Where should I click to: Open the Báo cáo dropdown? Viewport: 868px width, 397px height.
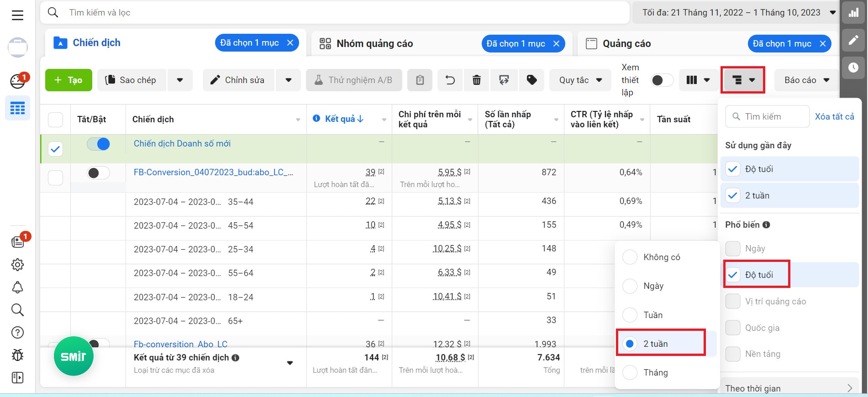pos(806,80)
